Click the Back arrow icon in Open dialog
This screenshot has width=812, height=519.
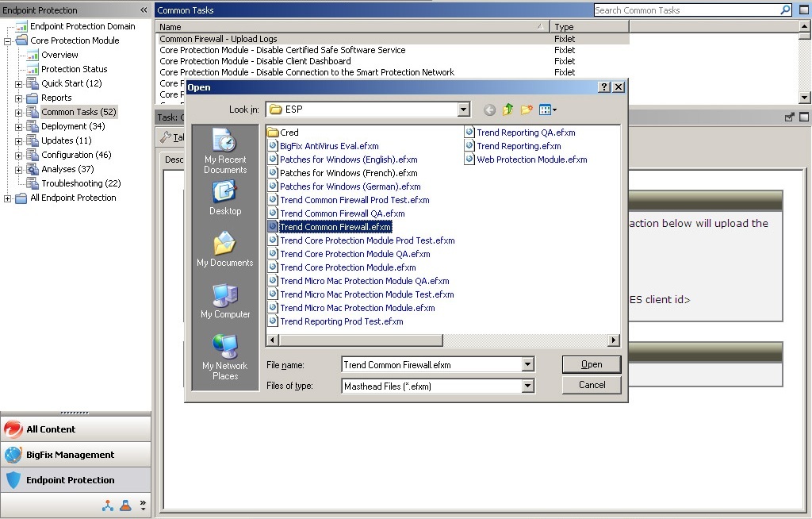[489, 110]
